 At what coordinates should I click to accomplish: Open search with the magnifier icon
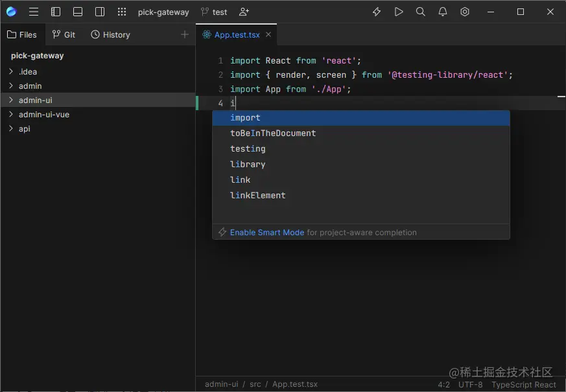coord(421,12)
